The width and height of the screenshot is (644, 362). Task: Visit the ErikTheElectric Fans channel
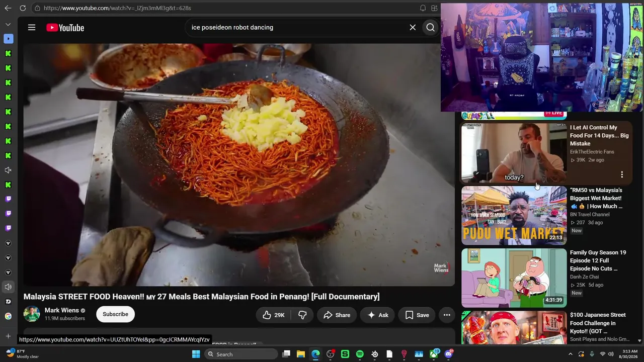click(x=592, y=152)
